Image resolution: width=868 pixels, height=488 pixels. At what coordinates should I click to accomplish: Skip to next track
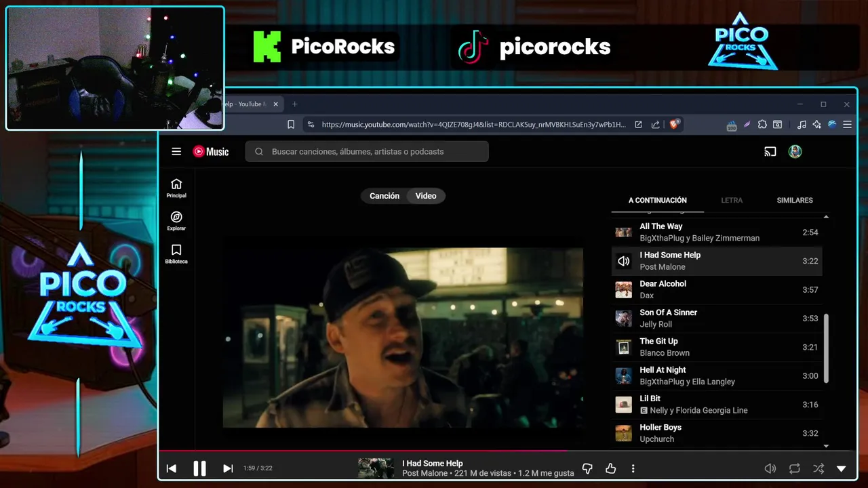pyautogui.click(x=228, y=468)
